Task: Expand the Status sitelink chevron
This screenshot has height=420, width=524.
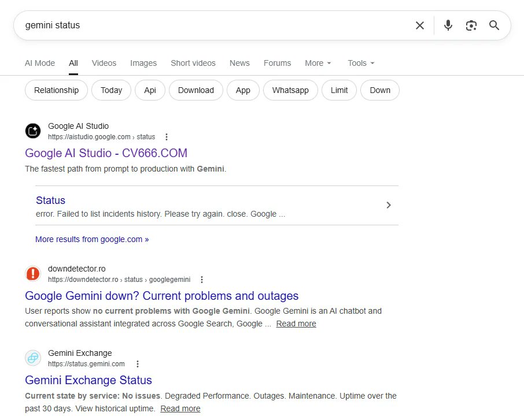Action: click(x=388, y=205)
